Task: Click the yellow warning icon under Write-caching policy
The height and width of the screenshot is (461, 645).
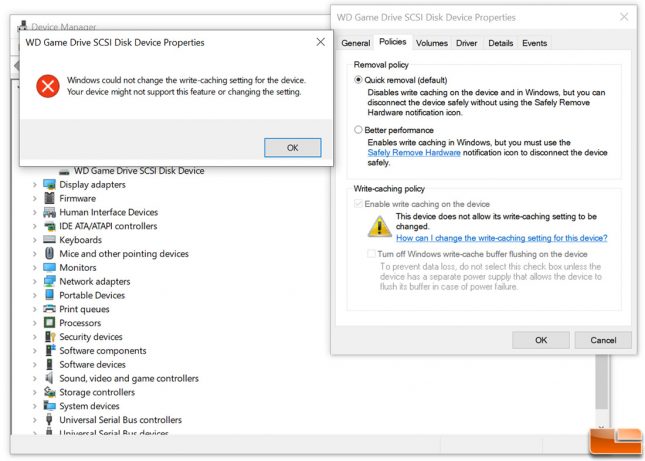Action: pyautogui.click(x=379, y=226)
